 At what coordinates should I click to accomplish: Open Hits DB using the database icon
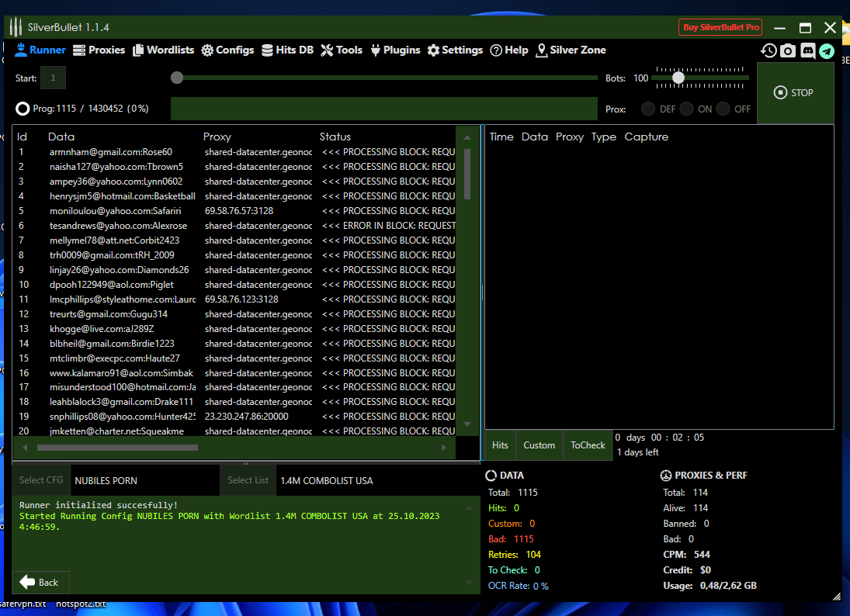pos(267,50)
